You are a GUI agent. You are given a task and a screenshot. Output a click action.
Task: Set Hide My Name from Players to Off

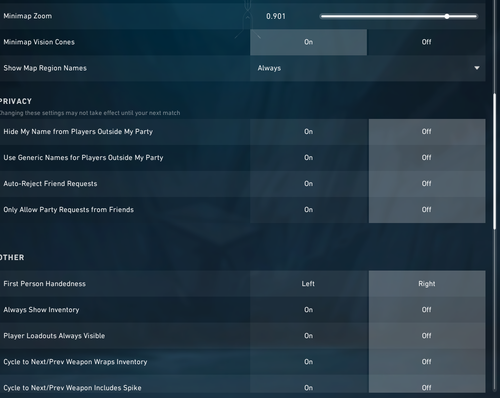pos(427,132)
